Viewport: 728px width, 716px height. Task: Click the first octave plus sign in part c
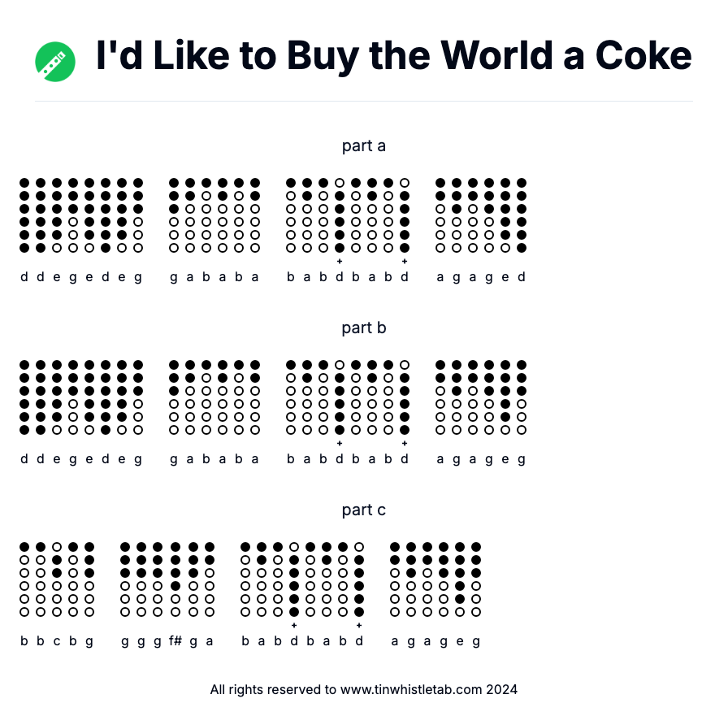coord(294,625)
